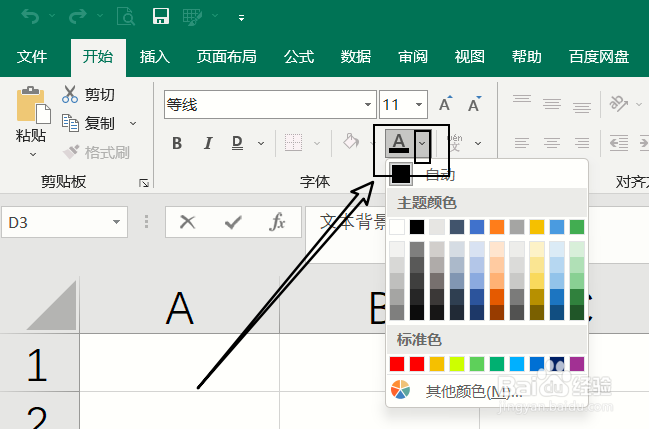Screen dimensions: 649x429
Task: Click the bottom align icon
Action: click(582, 107)
